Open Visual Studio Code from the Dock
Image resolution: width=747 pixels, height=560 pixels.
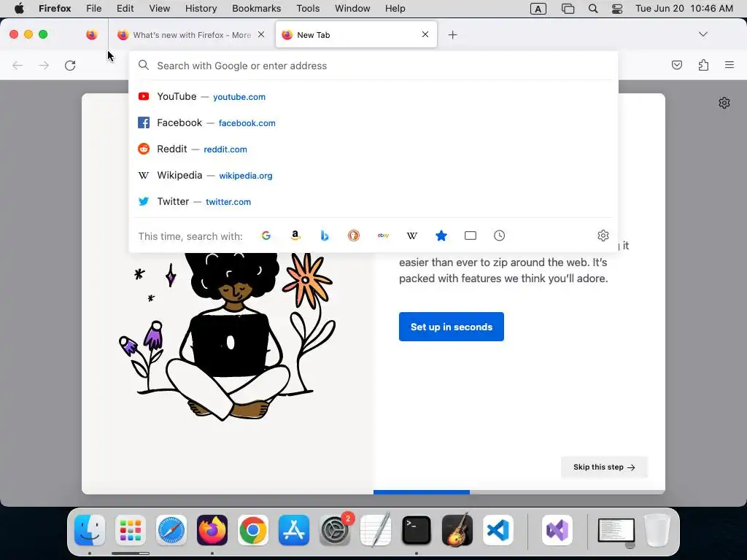[x=498, y=530]
